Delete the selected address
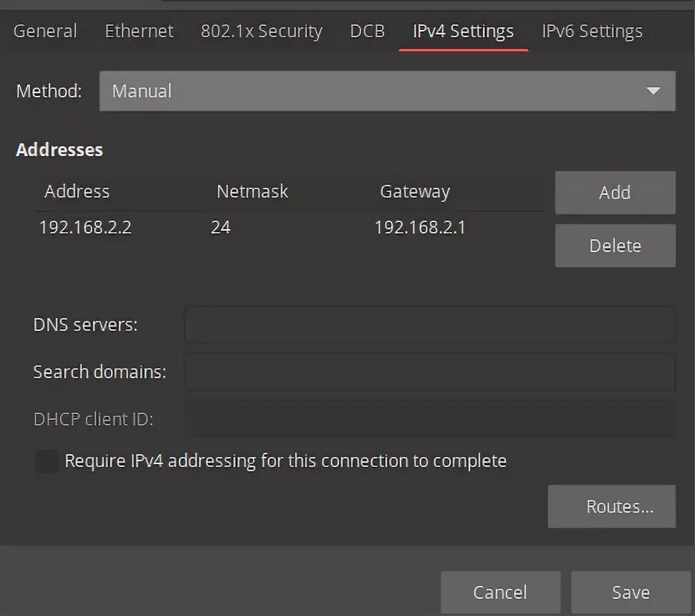The width and height of the screenshot is (695, 616). [x=615, y=246]
